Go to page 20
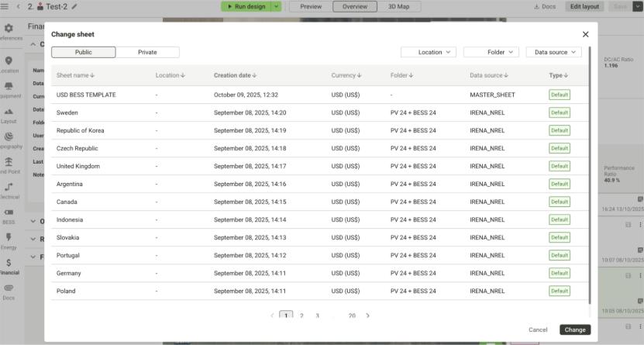 pos(352,316)
